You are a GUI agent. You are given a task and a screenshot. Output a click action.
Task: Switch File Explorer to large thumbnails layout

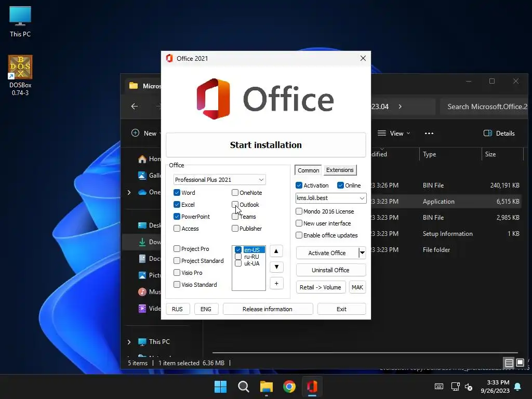(x=520, y=363)
